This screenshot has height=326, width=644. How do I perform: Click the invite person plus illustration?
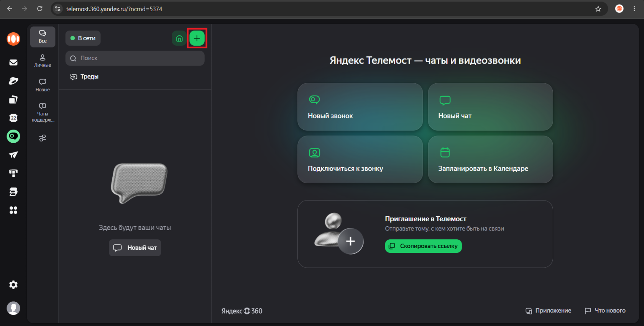tap(339, 234)
